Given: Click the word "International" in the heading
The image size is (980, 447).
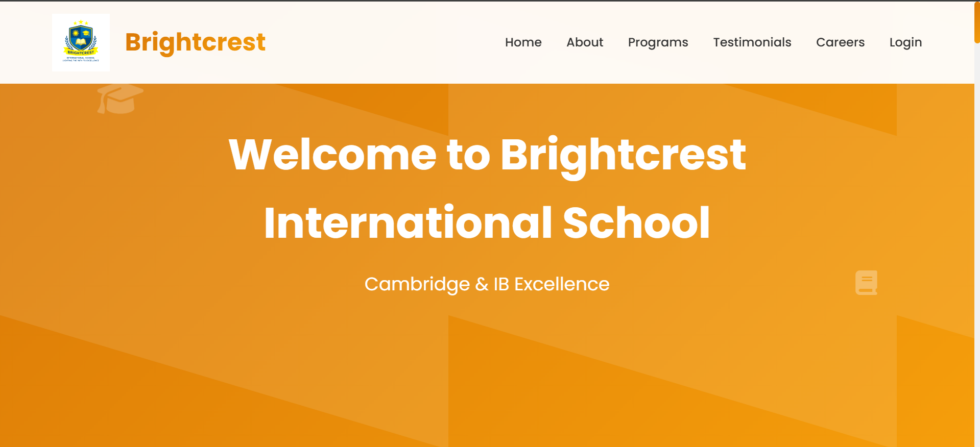Looking at the screenshot, I should point(408,222).
